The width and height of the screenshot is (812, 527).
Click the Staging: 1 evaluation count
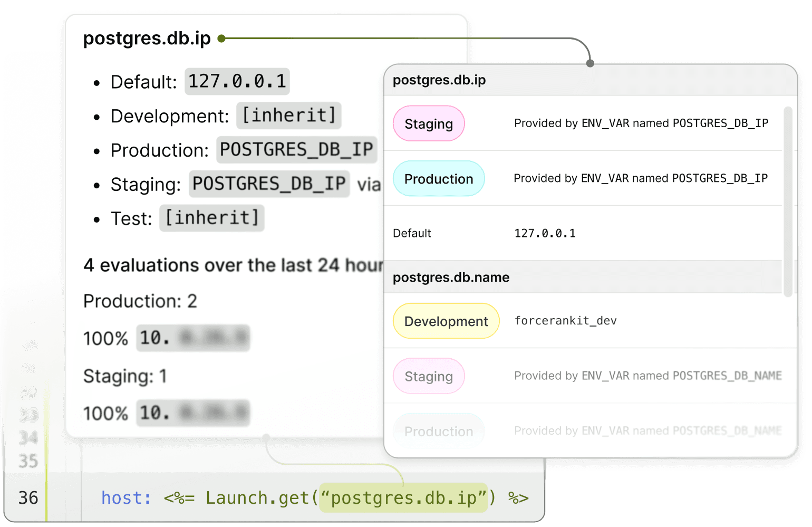coord(125,377)
